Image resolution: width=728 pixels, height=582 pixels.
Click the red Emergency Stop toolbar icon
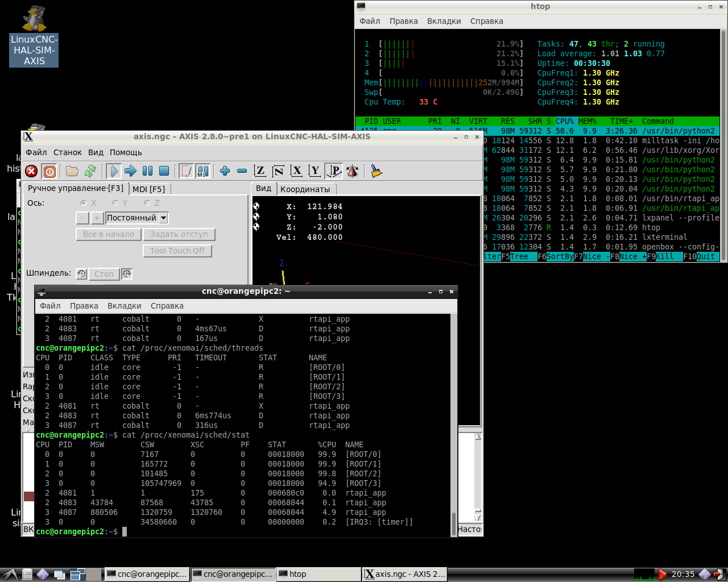(31, 171)
